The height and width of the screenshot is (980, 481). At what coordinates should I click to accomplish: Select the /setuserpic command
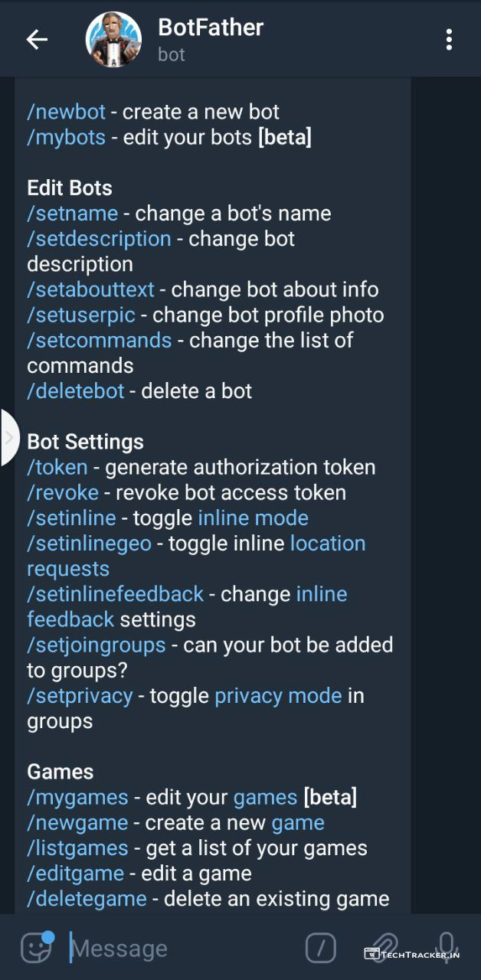[81, 315]
